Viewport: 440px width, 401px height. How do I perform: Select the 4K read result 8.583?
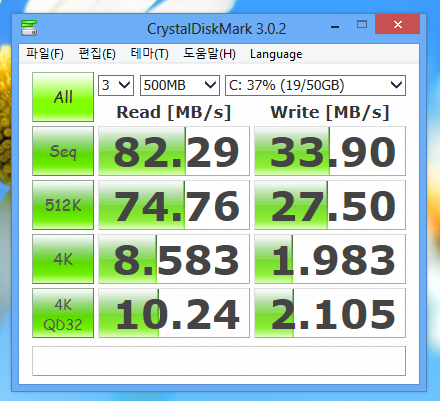[x=174, y=259]
